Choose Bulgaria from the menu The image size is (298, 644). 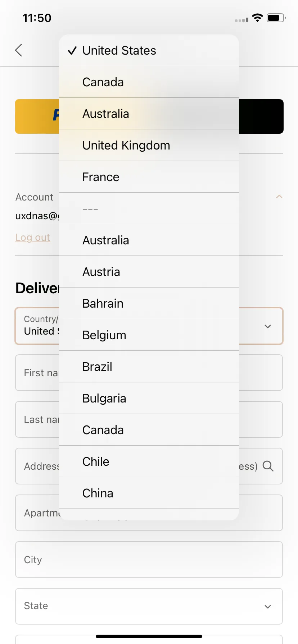click(x=149, y=398)
